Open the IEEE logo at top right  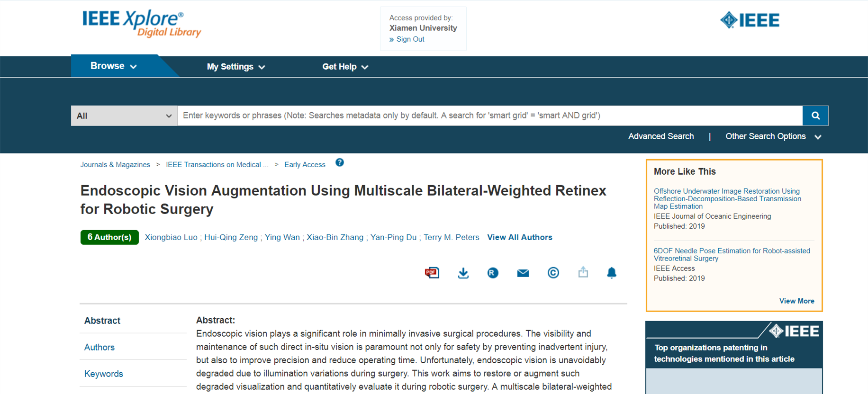(750, 20)
